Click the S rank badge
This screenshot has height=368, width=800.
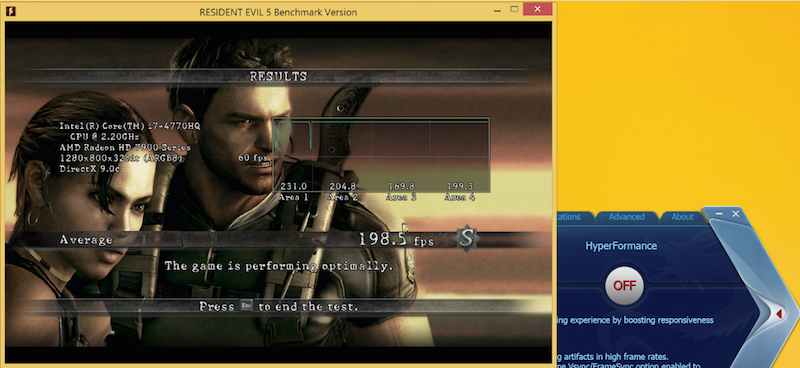pos(467,238)
